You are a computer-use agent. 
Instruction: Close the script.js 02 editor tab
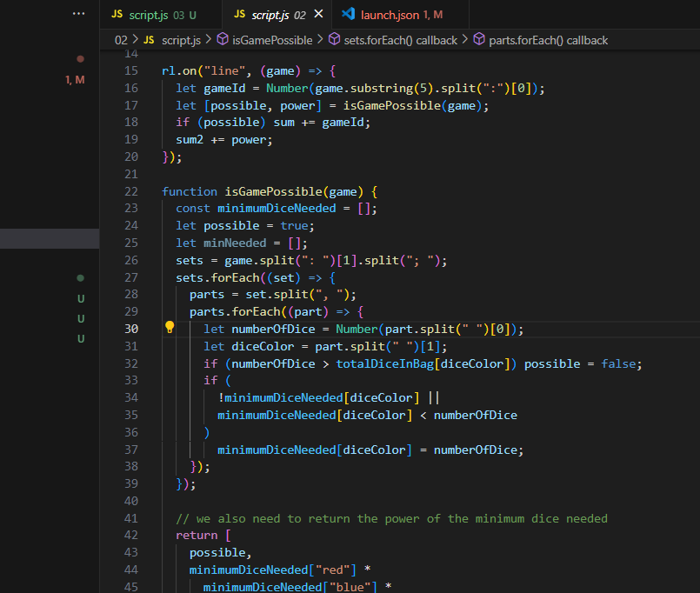318,15
